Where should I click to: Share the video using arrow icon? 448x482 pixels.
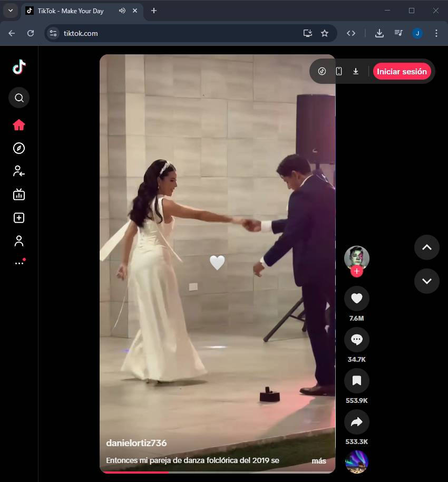(356, 422)
